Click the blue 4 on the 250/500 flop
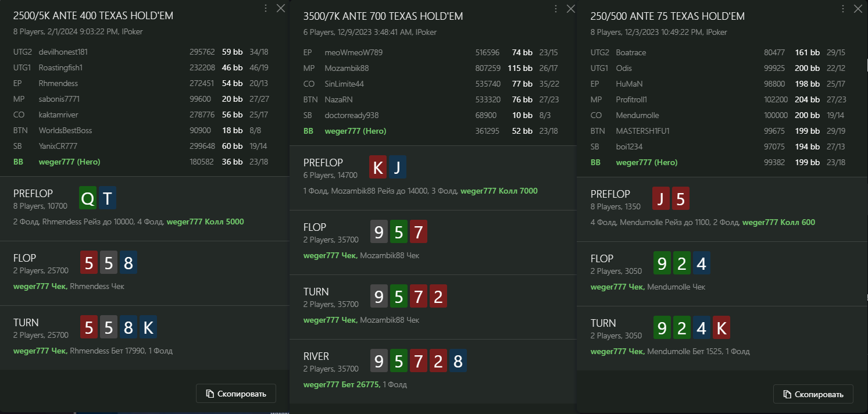The width and height of the screenshot is (868, 414). tap(701, 264)
